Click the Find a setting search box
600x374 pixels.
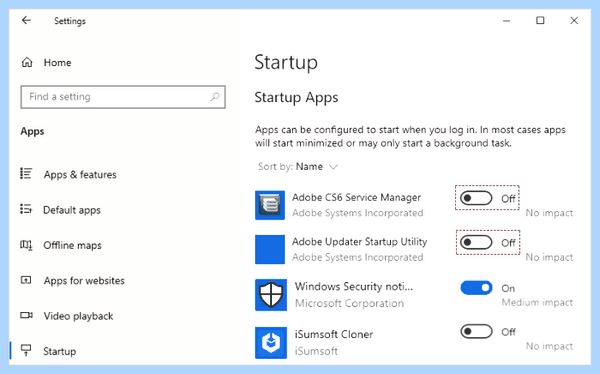(x=123, y=97)
